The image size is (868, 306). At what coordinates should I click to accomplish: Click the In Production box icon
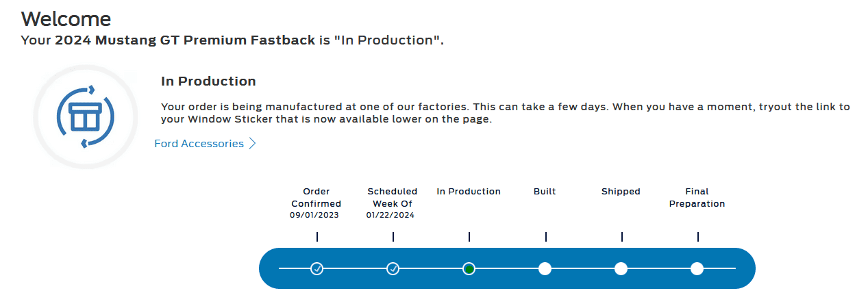(86, 117)
